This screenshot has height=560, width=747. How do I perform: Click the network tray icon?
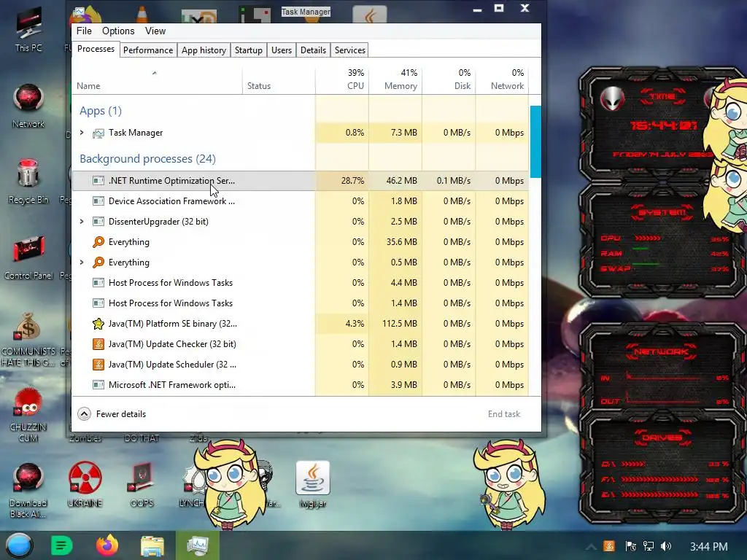(x=648, y=546)
